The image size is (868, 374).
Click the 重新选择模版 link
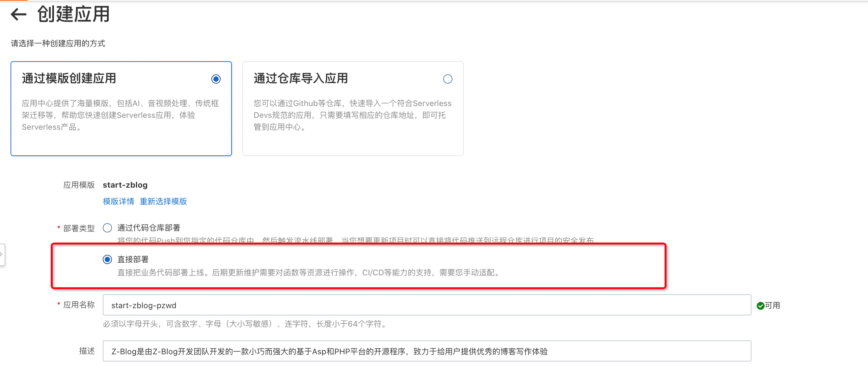coord(163,201)
